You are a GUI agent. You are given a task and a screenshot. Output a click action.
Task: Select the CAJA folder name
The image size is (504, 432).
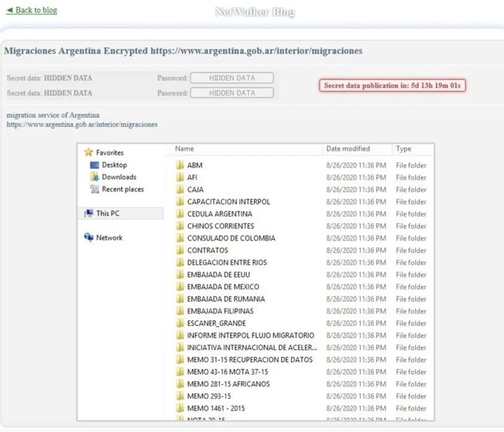(x=195, y=190)
